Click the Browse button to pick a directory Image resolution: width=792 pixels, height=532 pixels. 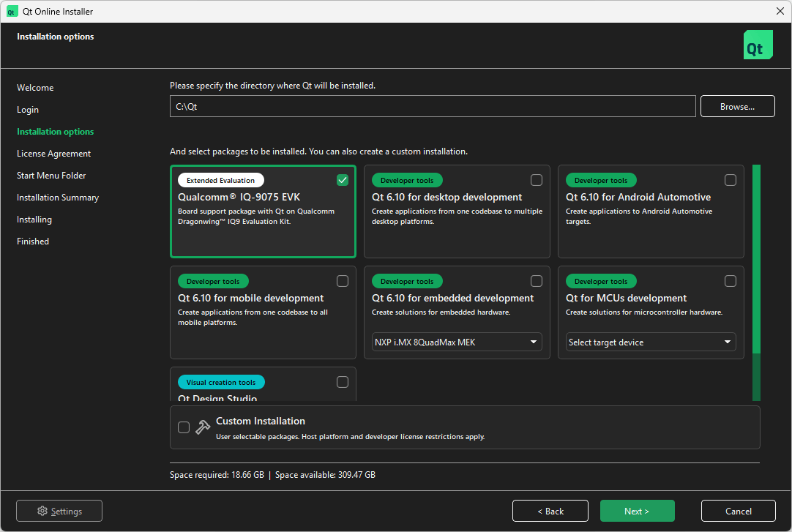tap(737, 105)
